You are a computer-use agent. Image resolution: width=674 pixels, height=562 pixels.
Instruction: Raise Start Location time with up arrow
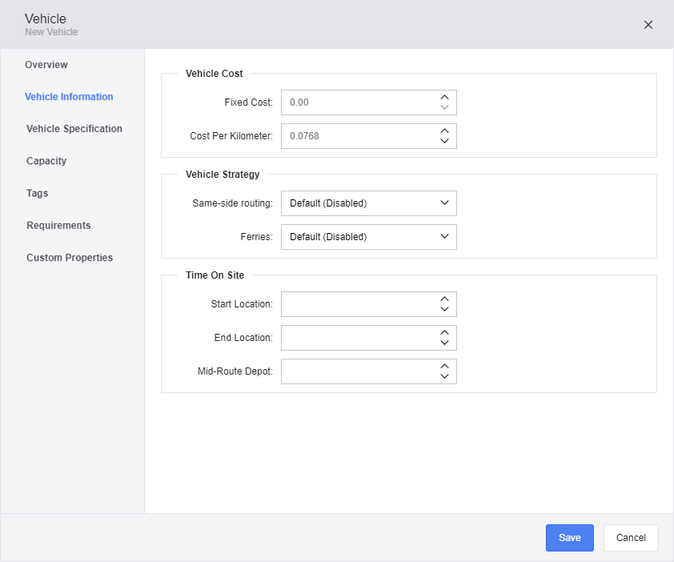[444, 299]
